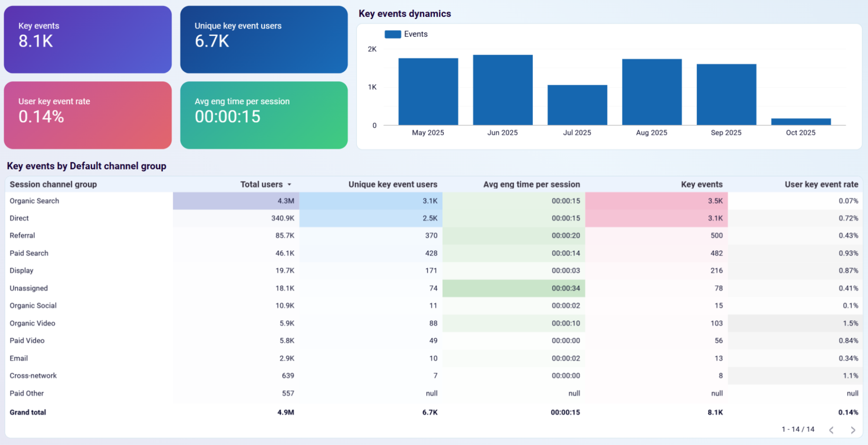This screenshot has width=868, height=445.
Task: Select the May 2025 bar in the chart
Action: [428, 91]
